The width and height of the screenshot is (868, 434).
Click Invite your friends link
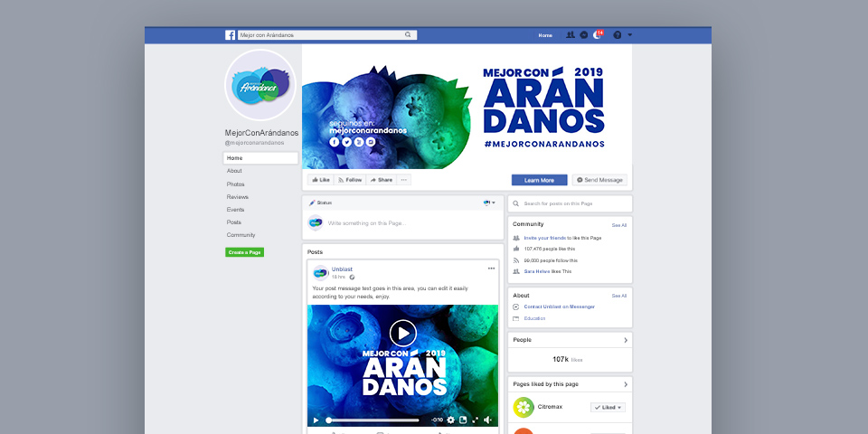544,238
